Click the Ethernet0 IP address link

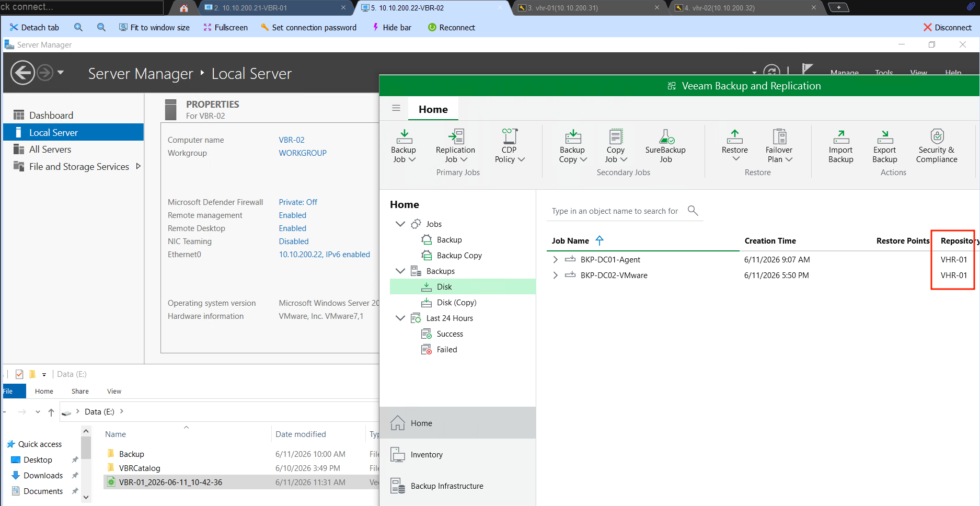[x=325, y=255]
